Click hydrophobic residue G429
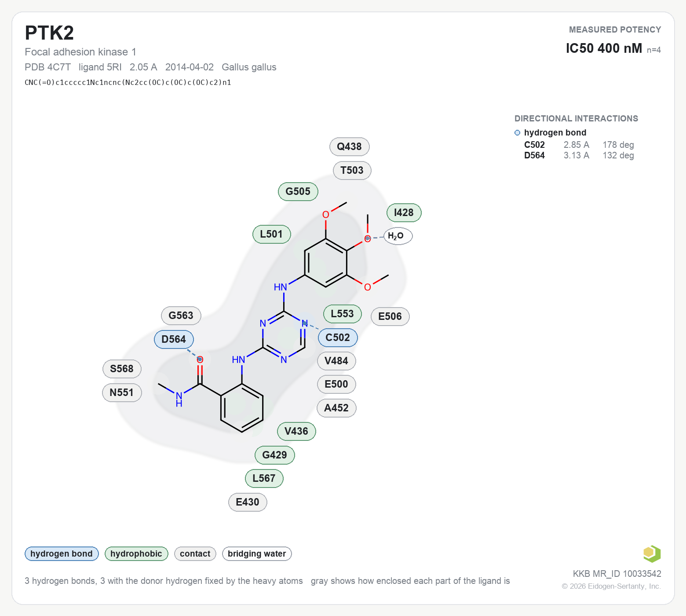The image size is (686, 616). (x=275, y=455)
